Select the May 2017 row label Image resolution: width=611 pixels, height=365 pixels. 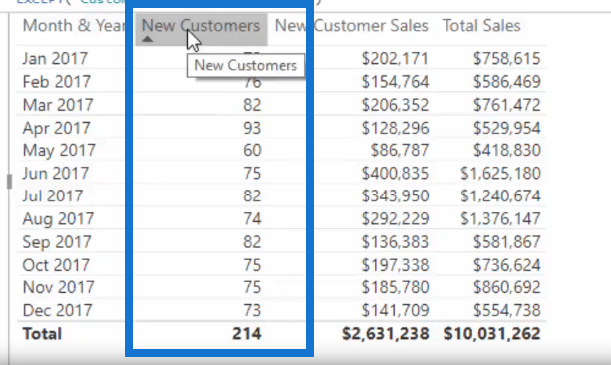[x=59, y=150]
